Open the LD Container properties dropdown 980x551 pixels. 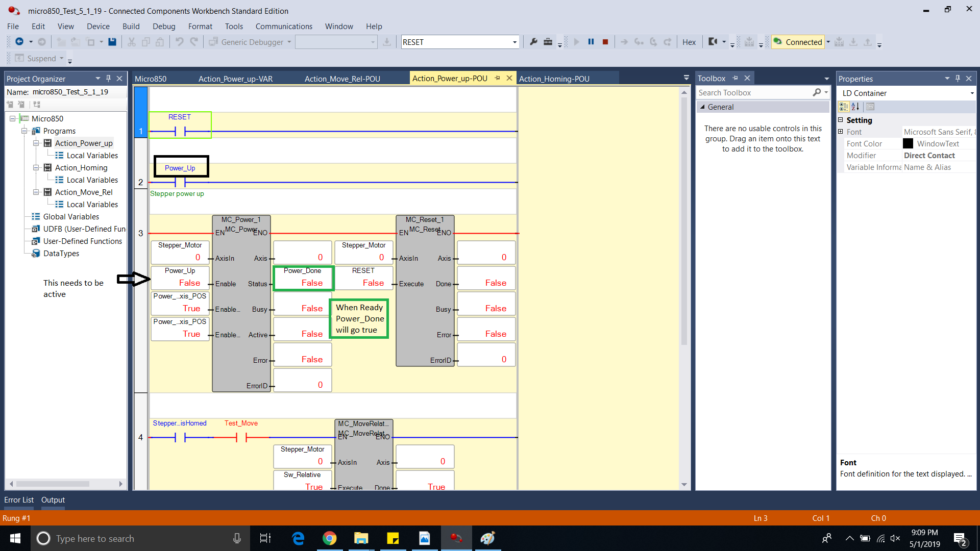click(972, 93)
